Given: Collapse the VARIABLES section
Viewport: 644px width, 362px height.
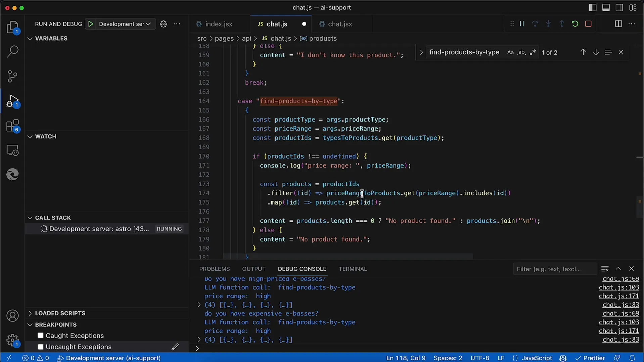Looking at the screenshot, I should [30, 38].
